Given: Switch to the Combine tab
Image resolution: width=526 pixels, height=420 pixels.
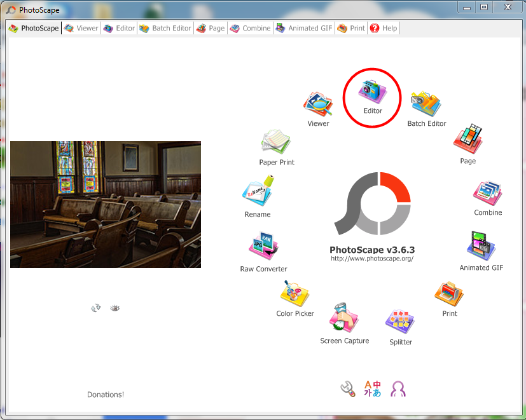Looking at the screenshot, I should [x=250, y=28].
